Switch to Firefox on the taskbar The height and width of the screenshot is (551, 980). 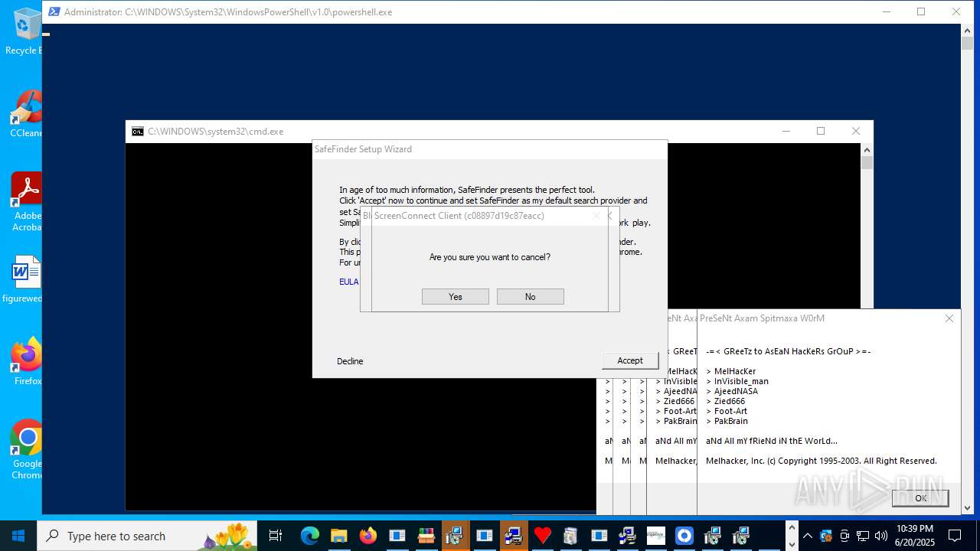pos(368,536)
